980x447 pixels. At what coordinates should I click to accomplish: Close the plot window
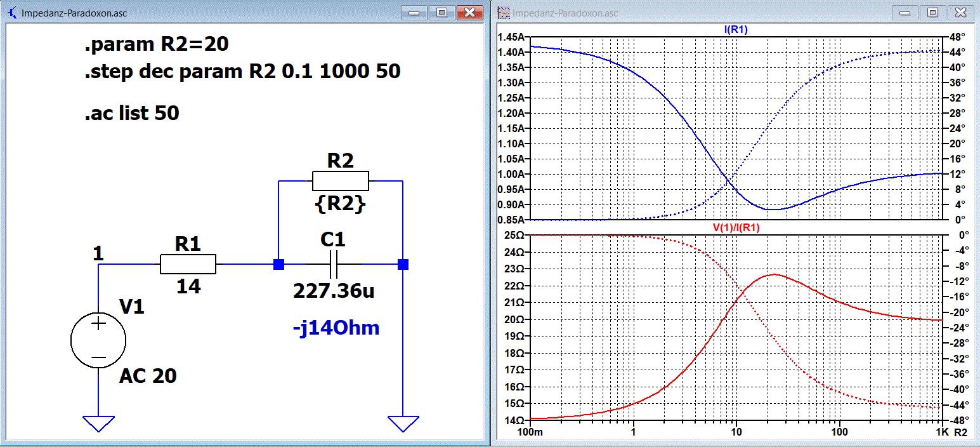[x=961, y=12]
